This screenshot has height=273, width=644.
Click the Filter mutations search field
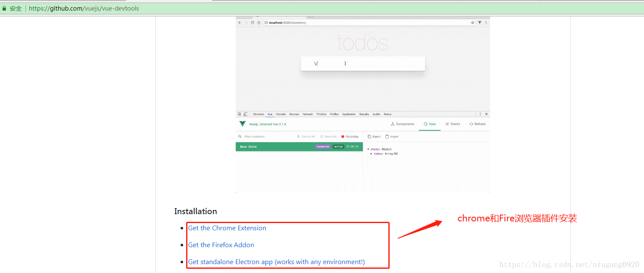tap(254, 137)
